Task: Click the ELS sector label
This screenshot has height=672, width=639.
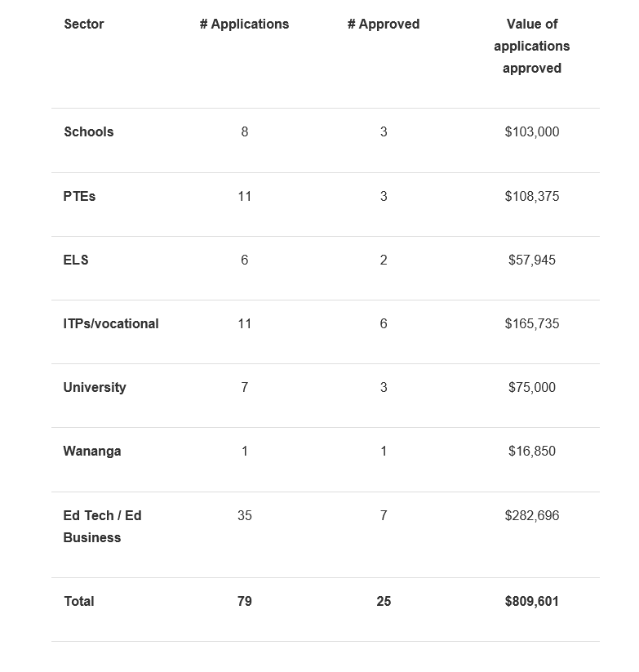Action: pos(76,260)
